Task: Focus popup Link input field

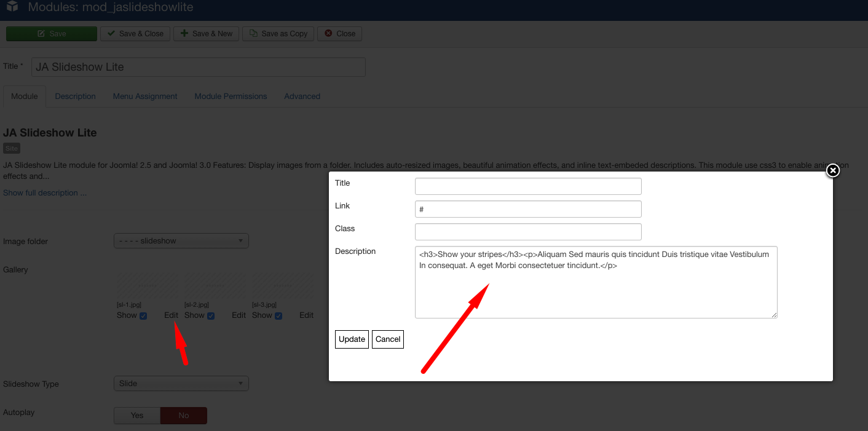Action: coord(528,209)
